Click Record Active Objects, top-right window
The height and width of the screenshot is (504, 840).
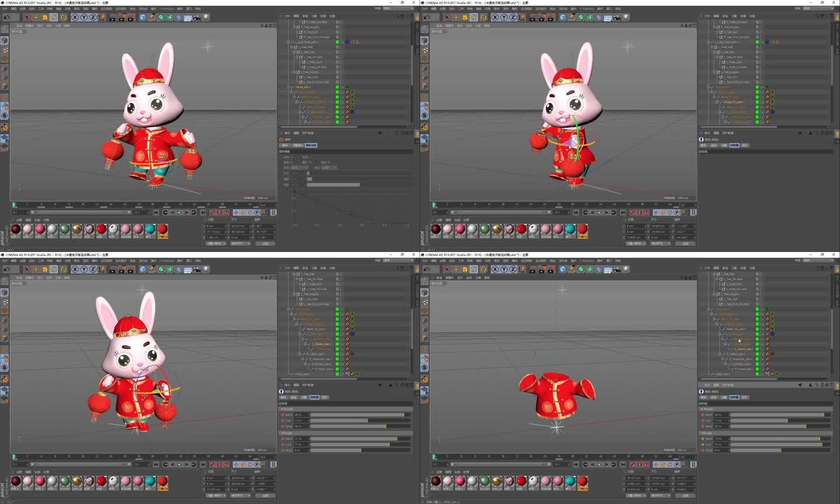(x=632, y=212)
